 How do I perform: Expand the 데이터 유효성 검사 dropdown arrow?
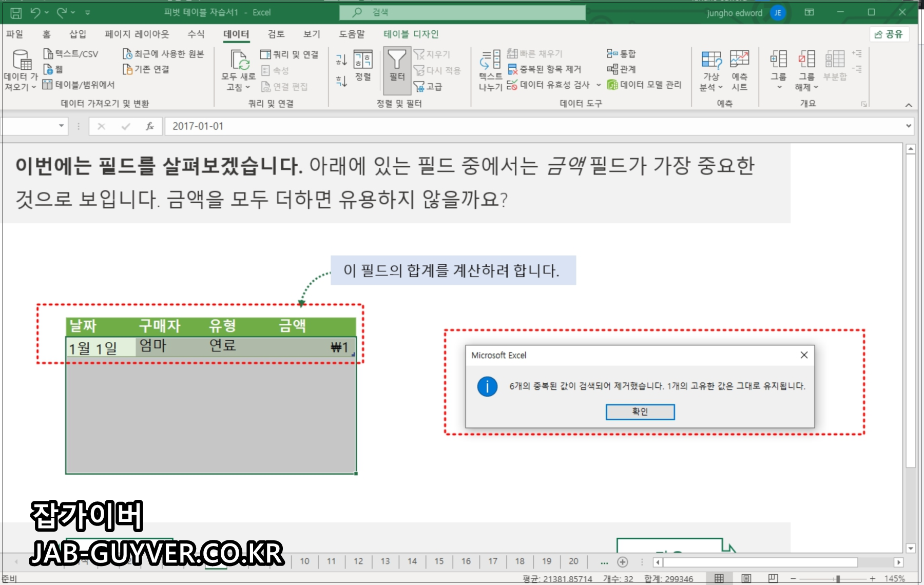point(599,85)
